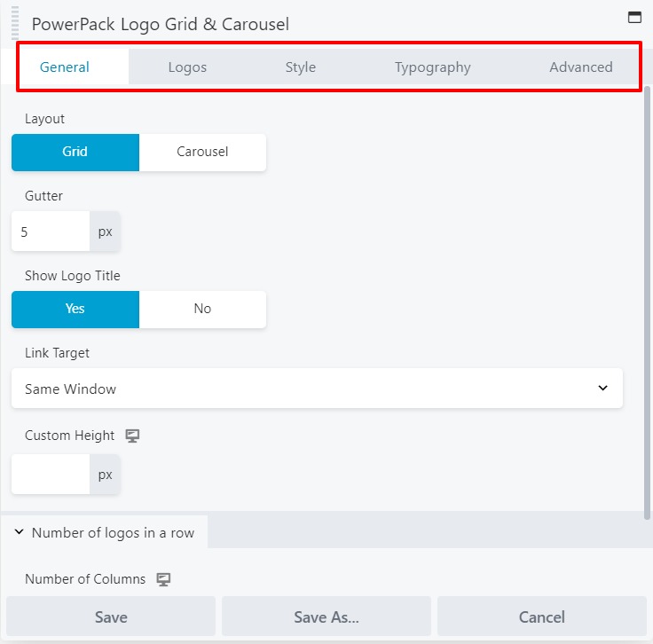The image size is (653, 644).
Task: Open the Link Target dropdown
Action: point(317,389)
